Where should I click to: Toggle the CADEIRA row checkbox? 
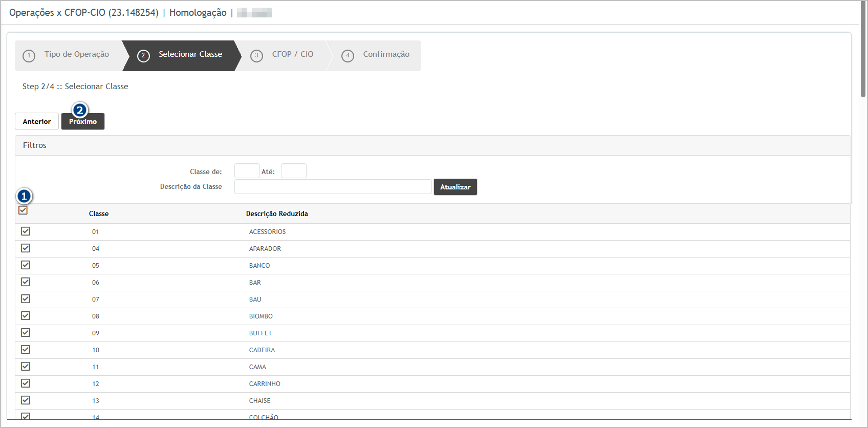pos(26,350)
